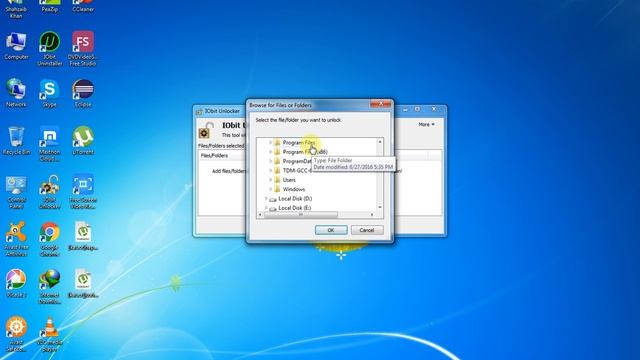Screen dimensions: 640x360
Task: Click the Users folder icon in tree
Action: coord(278,180)
